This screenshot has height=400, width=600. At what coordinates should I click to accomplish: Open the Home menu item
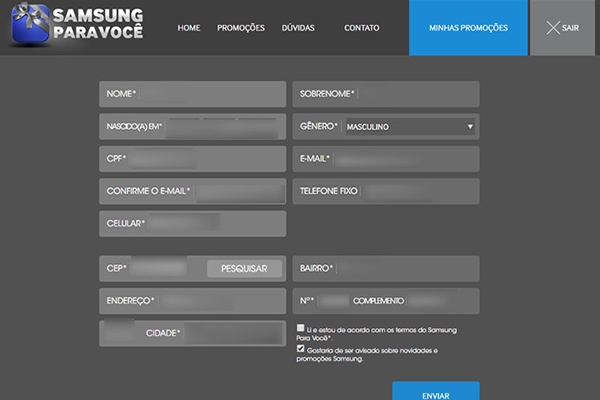189,28
